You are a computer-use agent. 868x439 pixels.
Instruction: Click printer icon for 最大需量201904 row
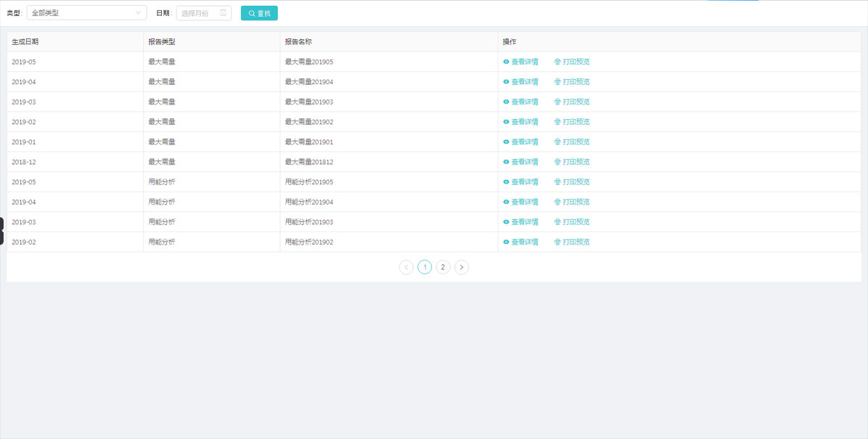pos(557,82)
